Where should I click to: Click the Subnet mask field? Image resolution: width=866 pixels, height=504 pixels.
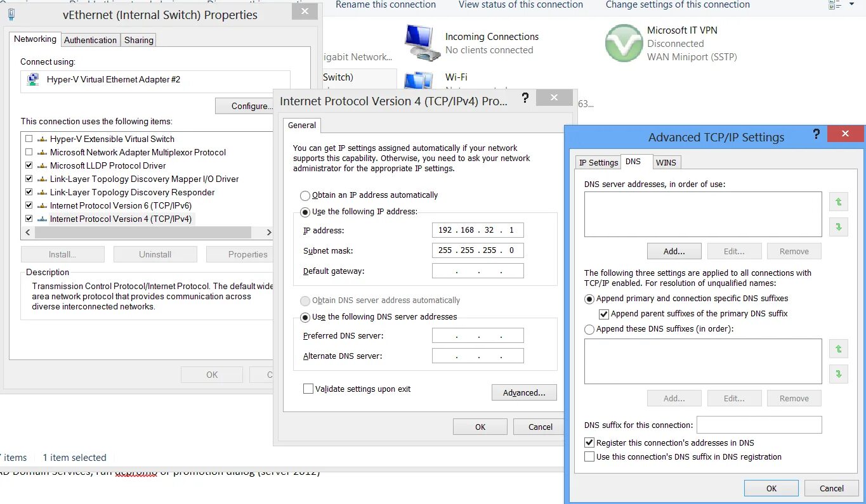[478, 250]
